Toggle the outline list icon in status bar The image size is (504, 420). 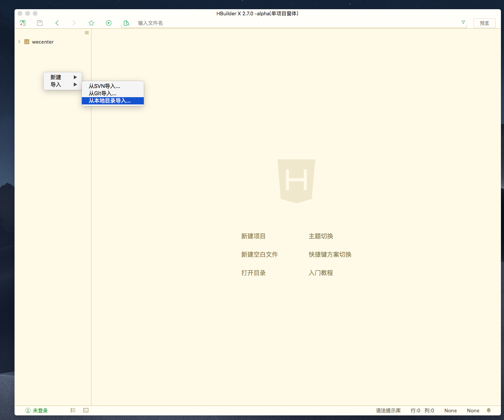tap(73, 410)
